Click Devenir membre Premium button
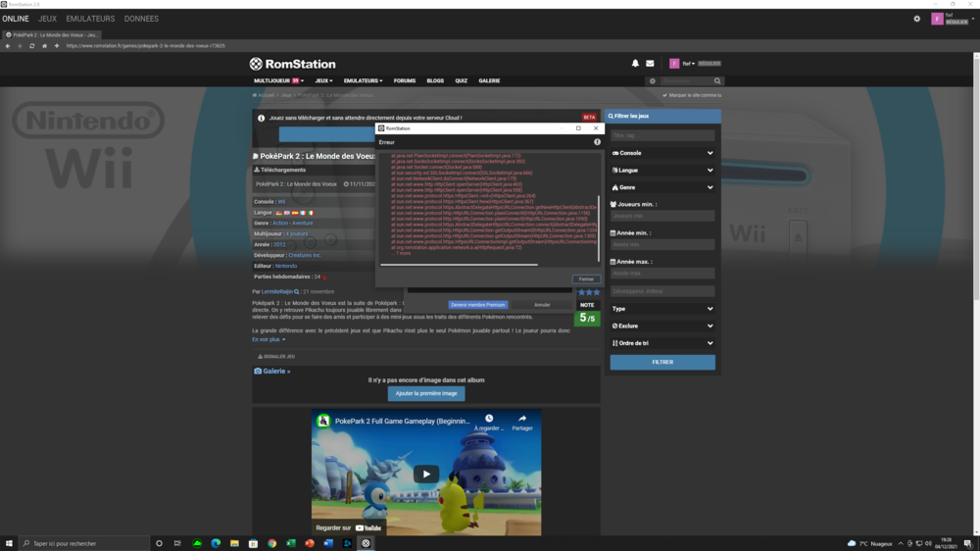The height and width of the screenshot is (551, 980). pos(478,305)
